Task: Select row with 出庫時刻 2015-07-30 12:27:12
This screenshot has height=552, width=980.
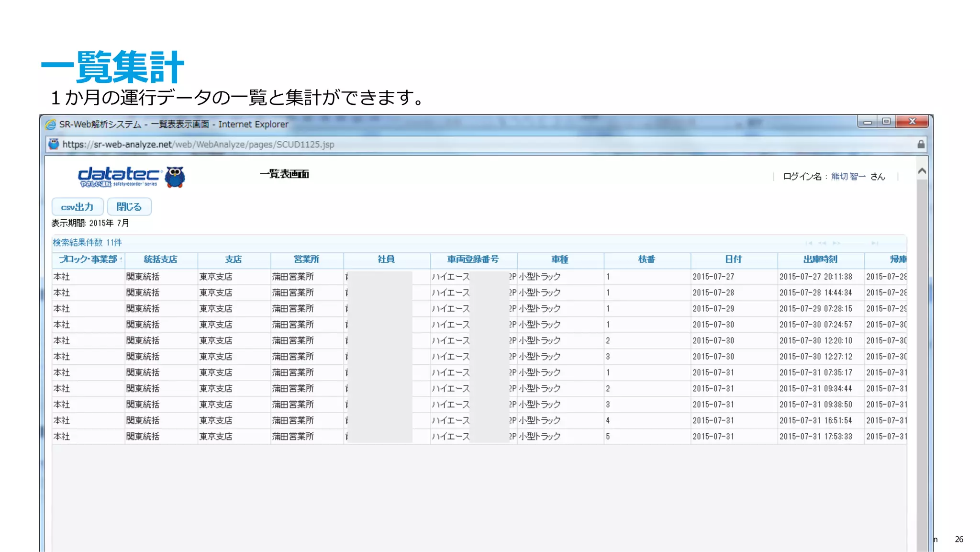Action: (x=479, y=357)
